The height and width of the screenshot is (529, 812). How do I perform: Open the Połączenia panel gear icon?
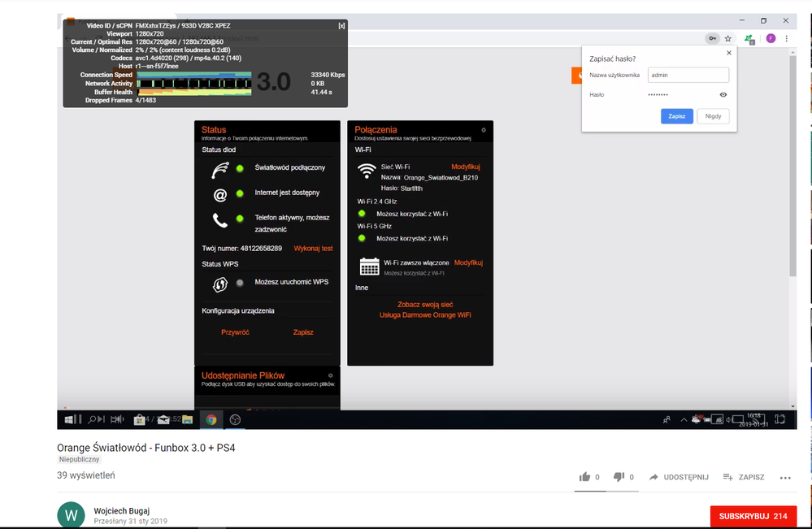(484, 130)
